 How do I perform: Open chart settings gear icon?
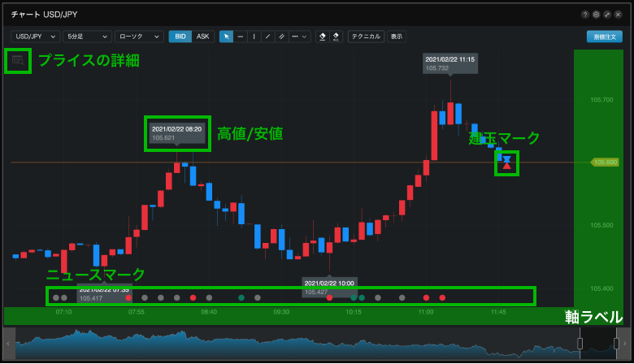[x=596, y=15]
